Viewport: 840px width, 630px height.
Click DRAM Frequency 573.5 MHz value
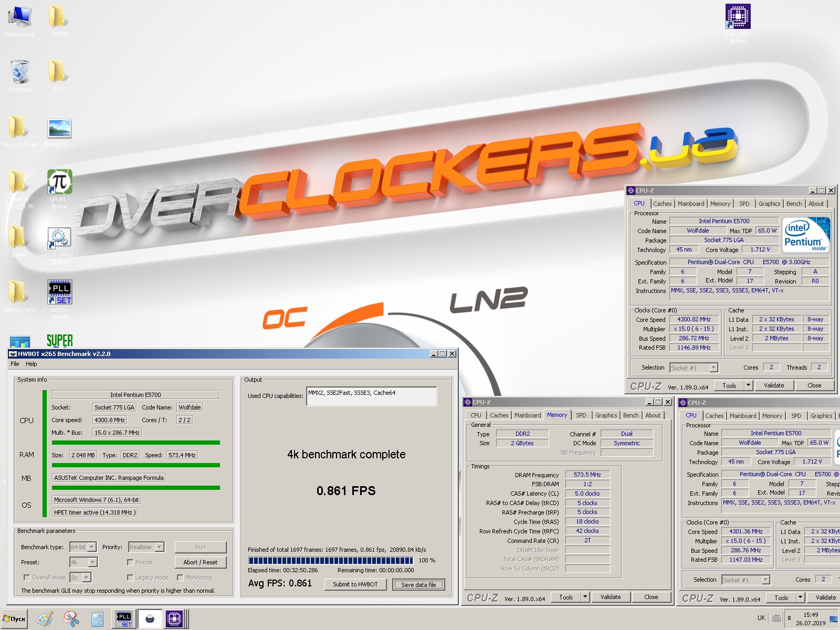point(587,475)
